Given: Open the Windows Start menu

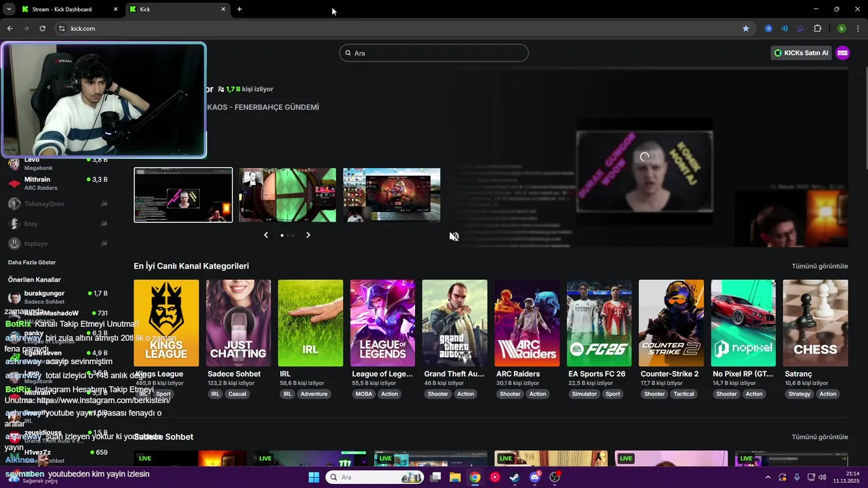Looking at the screenshot, I should pyautogui.click(x=314, y=477).
